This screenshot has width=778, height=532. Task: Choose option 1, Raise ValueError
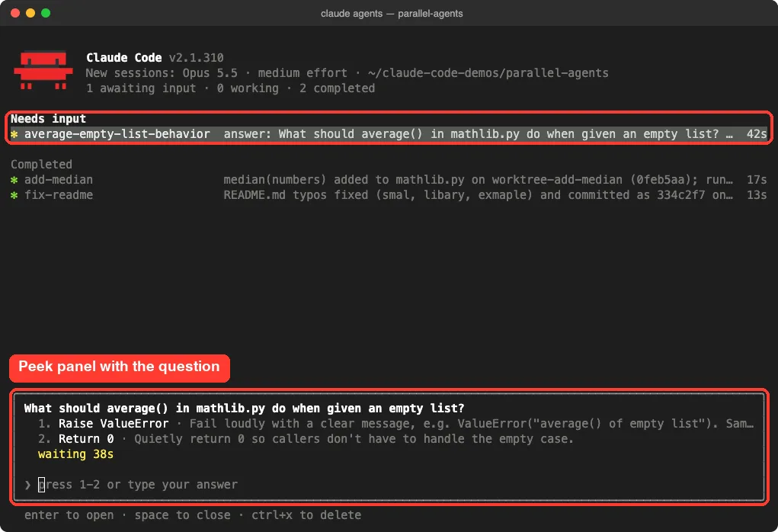click(x=114, y=424)
